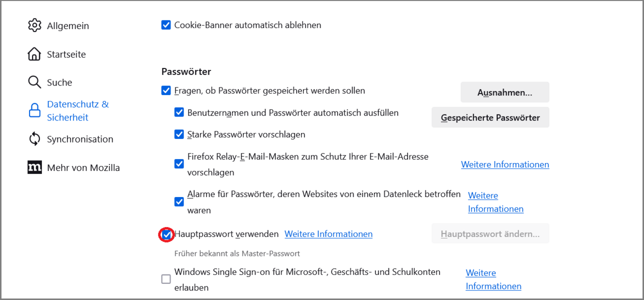This screenshot has width=644, height=300.
Task: Click the Datenschutz padlock icon
Action: [34, 111]
